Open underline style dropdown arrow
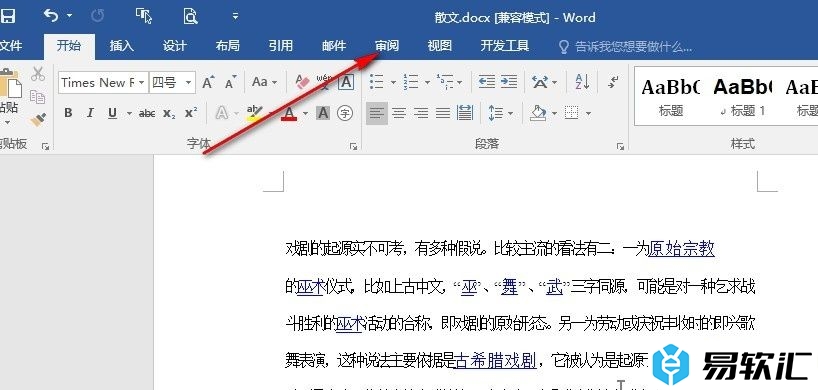 pyautogui.click(x=128, y=113)
